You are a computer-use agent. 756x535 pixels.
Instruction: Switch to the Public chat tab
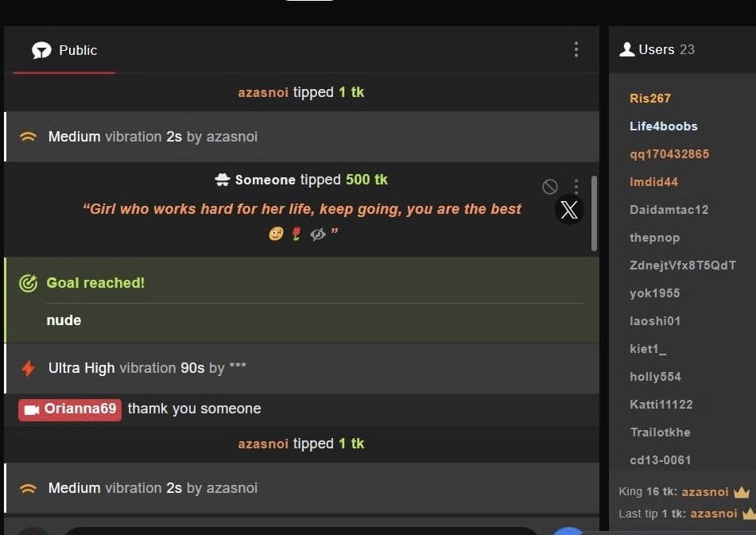(x=64, y=50)
